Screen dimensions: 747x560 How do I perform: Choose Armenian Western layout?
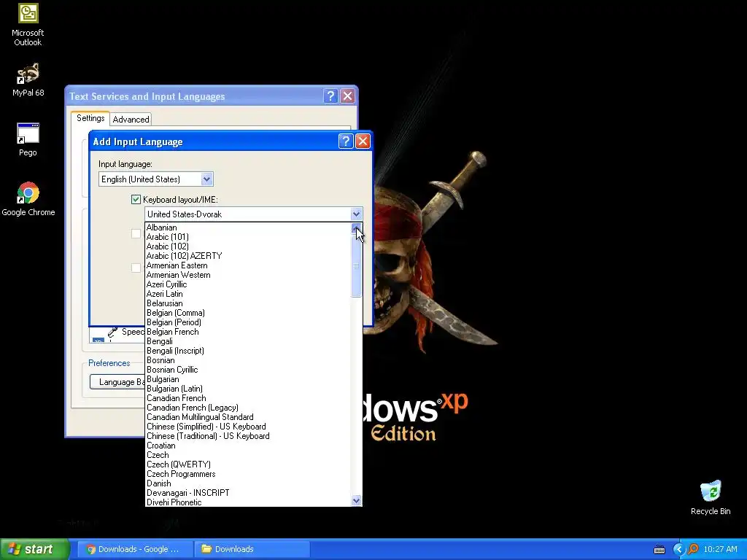[248, 275]
